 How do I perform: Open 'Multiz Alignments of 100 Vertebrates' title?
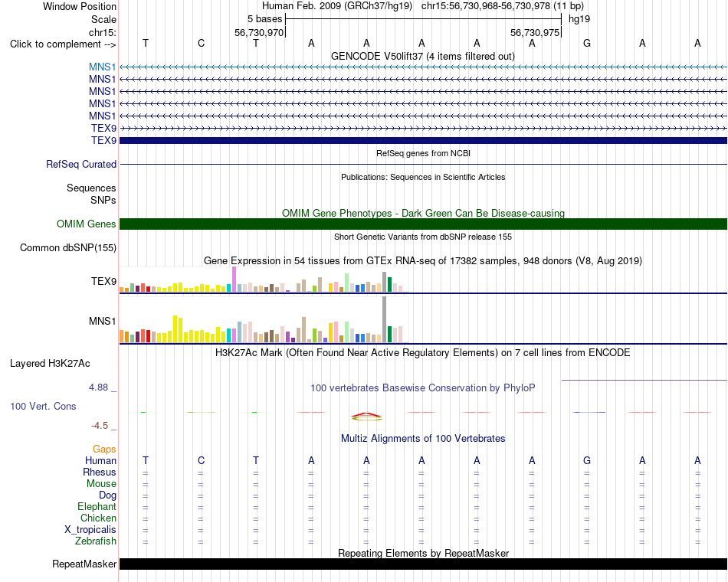[423, 439]
